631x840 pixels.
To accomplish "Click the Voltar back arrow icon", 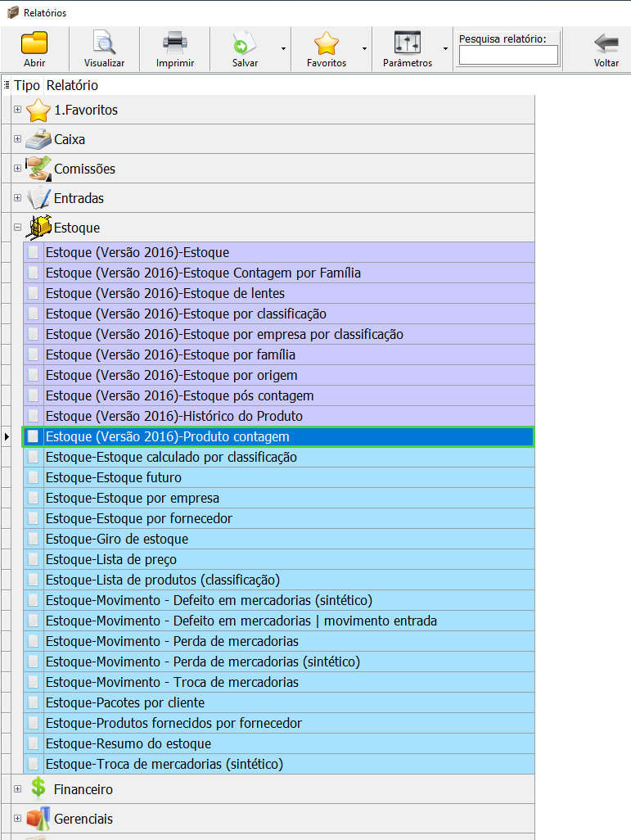I will [x=606, y=43].
